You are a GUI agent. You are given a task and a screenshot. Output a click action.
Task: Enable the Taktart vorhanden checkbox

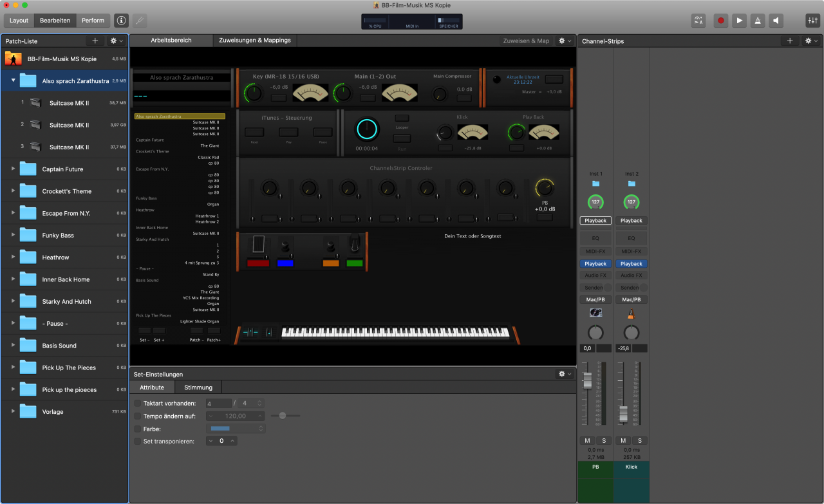tap(138, 404)
